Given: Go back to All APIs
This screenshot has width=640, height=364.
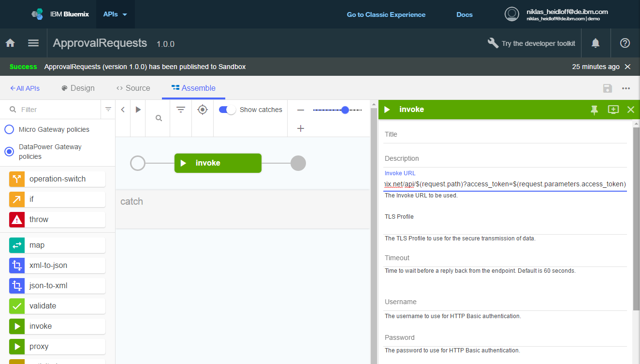Looking at the screenshot, I should pos(25,88).
